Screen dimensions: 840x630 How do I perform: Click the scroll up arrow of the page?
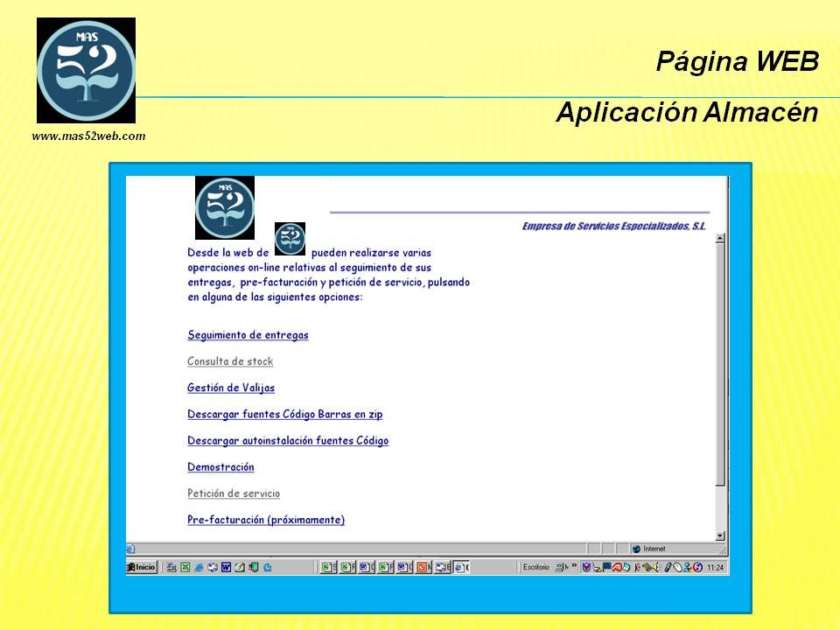click(721, 238)
